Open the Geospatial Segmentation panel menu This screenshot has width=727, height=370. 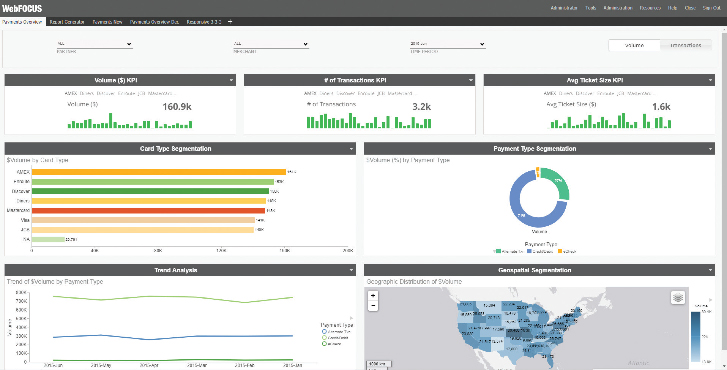coord(710,270)
